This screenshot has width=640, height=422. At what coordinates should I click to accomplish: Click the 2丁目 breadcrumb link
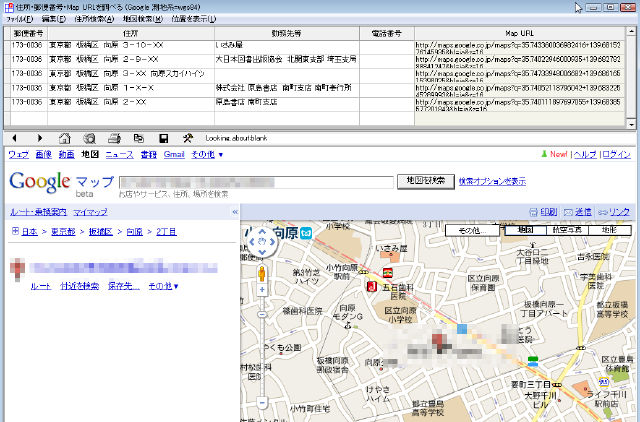coord(167,232)
